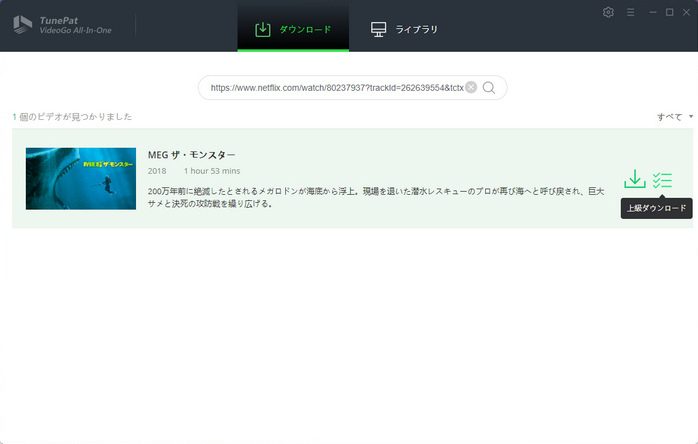The width and height of the screenshot is (698, 444).
Task: Click the movie description text
Action: [376, 197]
